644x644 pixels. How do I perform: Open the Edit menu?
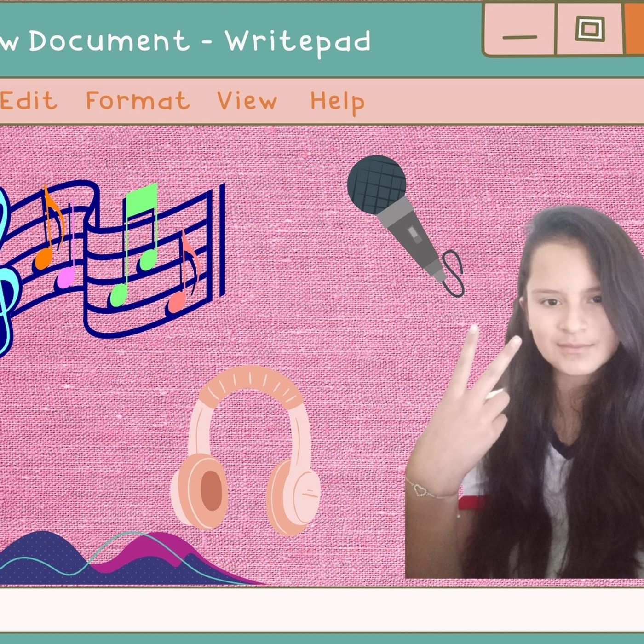(x=29, y=101)
